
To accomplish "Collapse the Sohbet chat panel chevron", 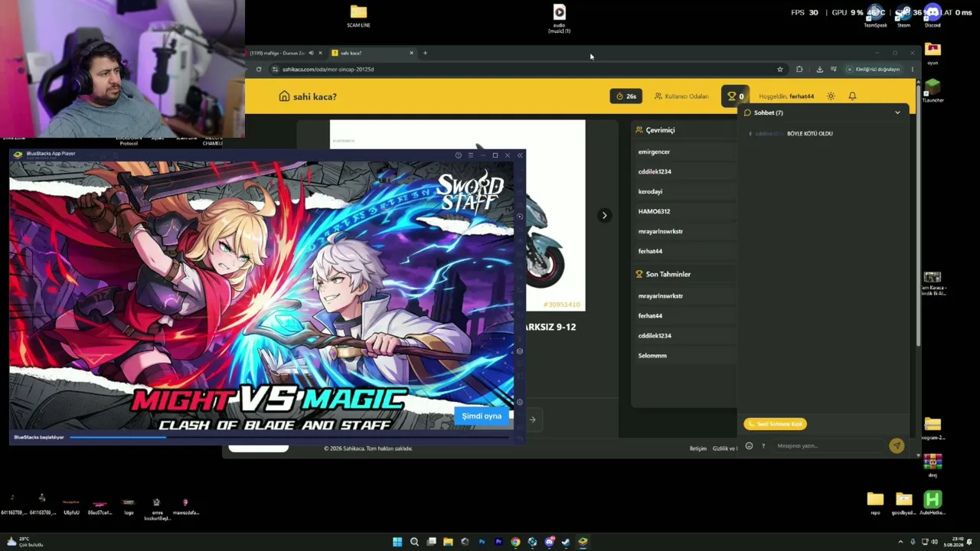I will coord(897,112).
